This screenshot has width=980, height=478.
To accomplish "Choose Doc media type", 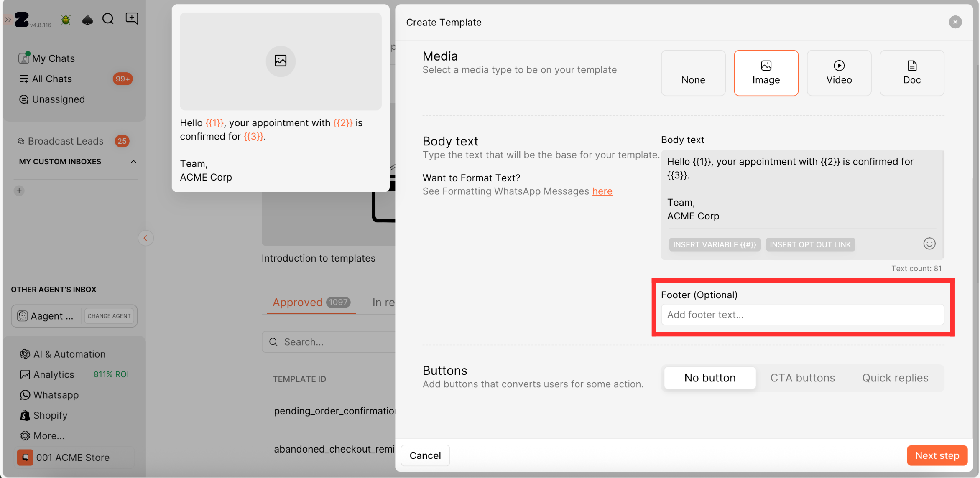I will click(x=911, y=73).
